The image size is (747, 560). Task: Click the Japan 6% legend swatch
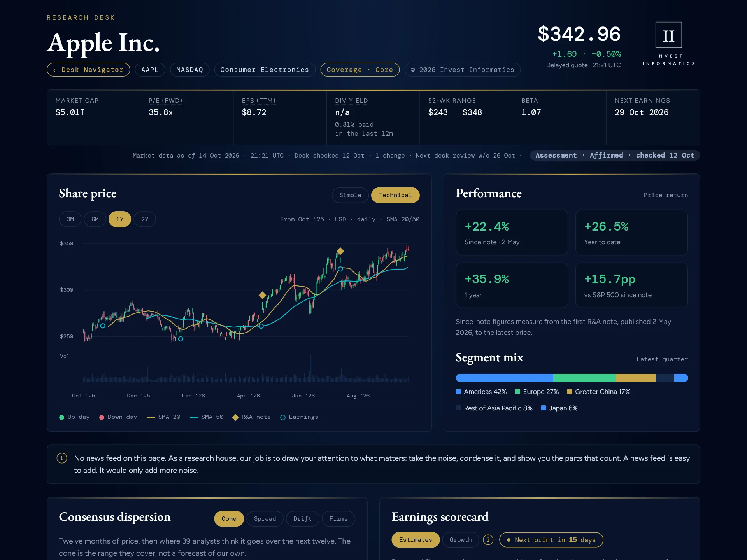pos(544,408)
